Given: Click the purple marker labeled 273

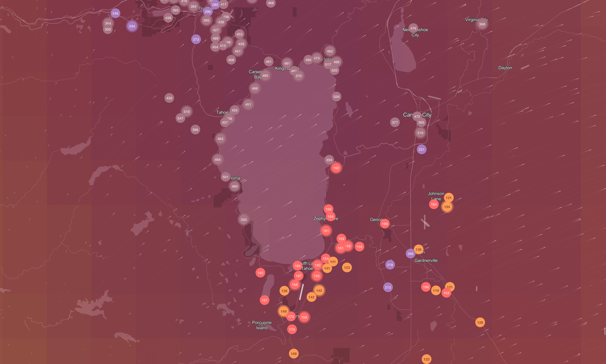Looking at the screenshot, I should pos(196,39).
